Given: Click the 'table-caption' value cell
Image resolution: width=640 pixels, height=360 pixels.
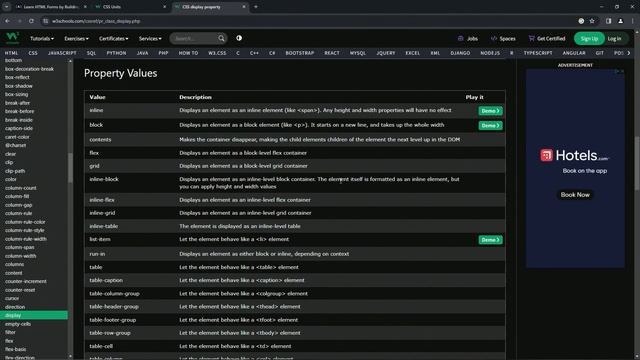Looking at the screenshot, I should pos(106,280).
